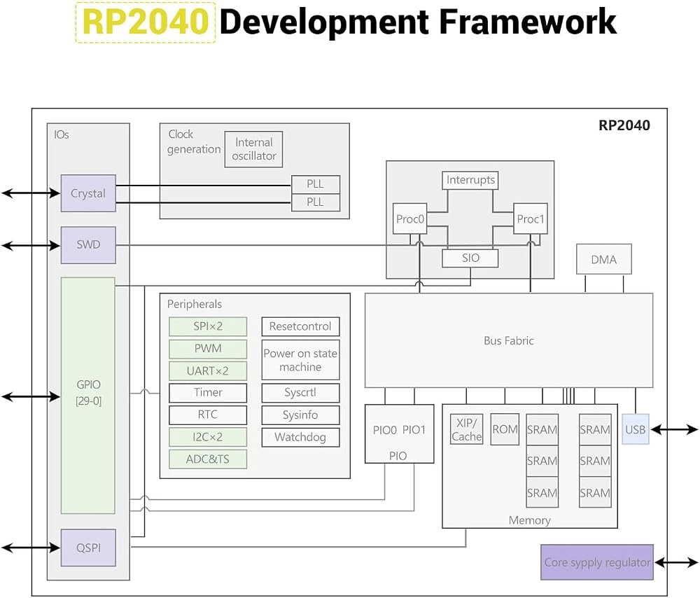Click the DMA block

604,259
